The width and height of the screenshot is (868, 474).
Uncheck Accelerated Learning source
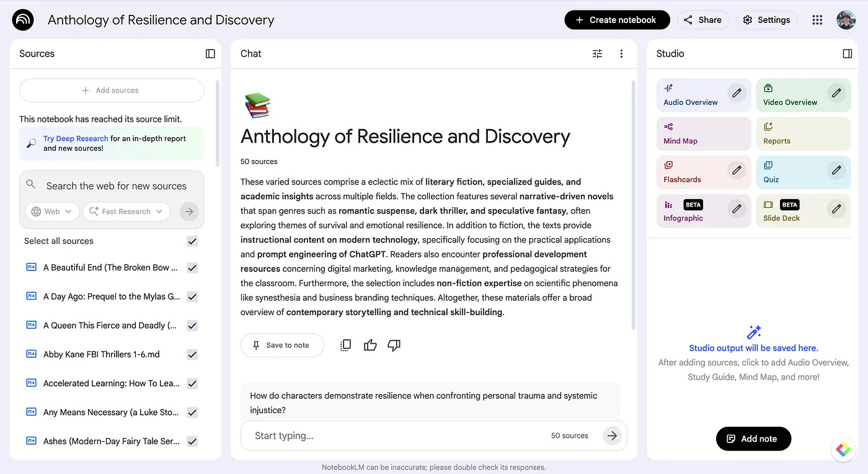pos(192,383)
